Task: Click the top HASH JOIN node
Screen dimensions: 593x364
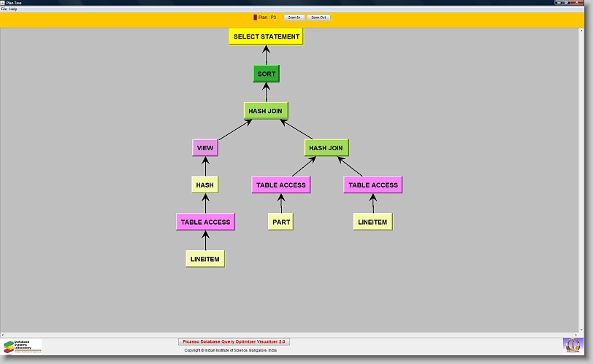Action: click(266, 111)
